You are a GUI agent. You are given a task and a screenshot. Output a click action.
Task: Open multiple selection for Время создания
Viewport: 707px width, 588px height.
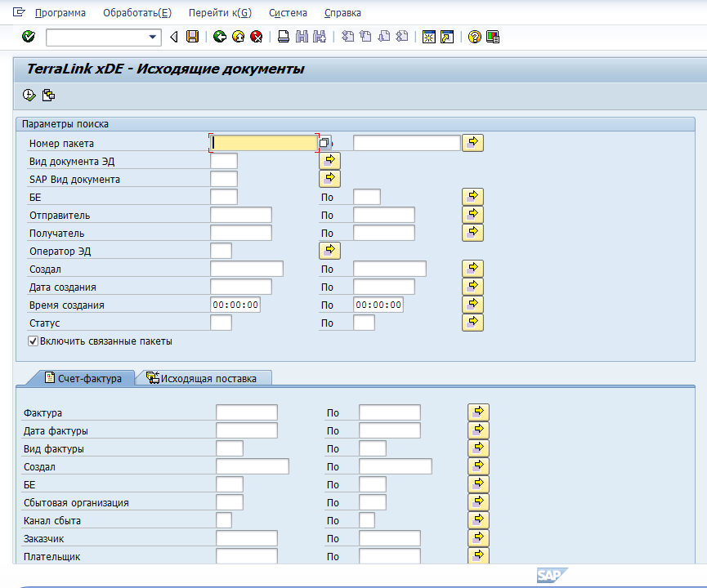(x=472, y=305)
